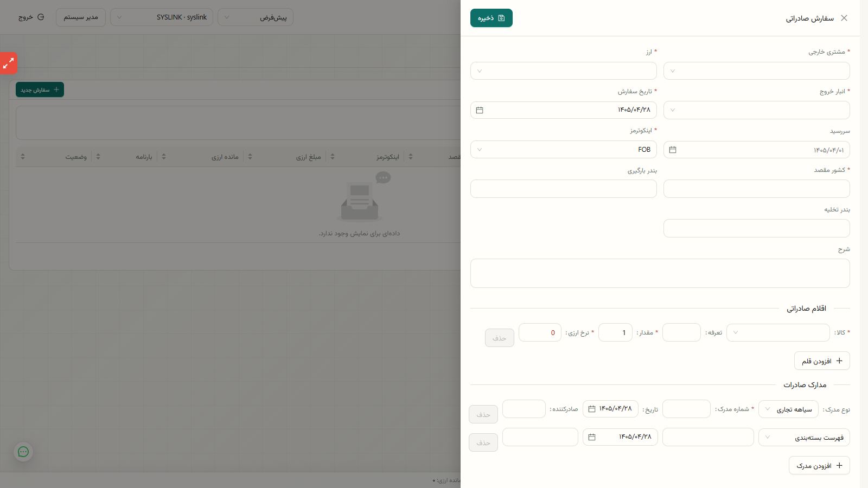The height and width of the screenshot is (488, 868).
Task: Click calendar icon in سیاهه تجاری date
Action: click(x=592, y=409)
